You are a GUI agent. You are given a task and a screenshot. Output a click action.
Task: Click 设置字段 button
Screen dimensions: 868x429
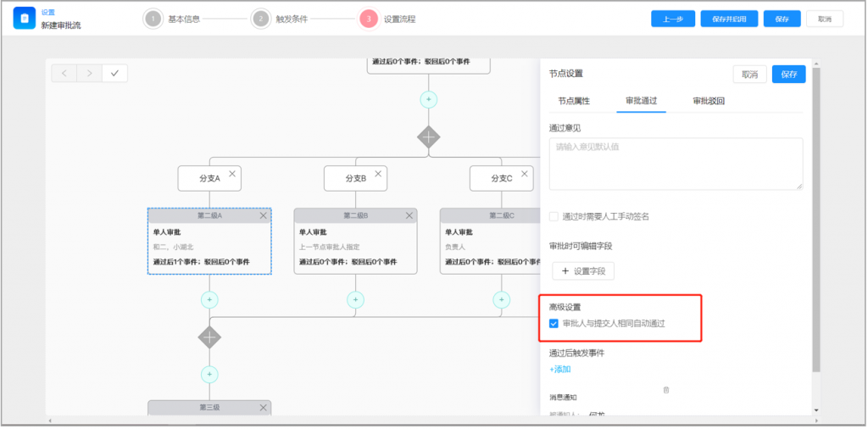[582, 270]
